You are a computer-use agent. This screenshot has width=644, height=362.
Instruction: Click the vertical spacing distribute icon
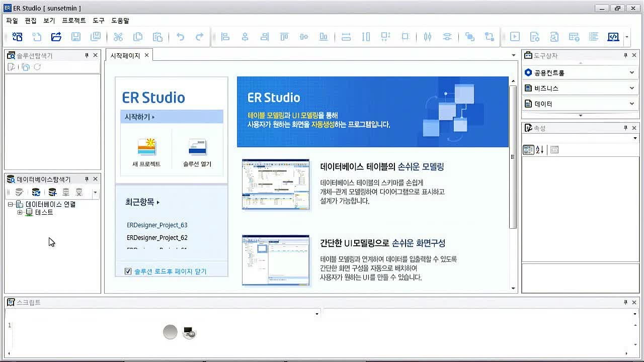pyautogui.click(x=447, y=37)
